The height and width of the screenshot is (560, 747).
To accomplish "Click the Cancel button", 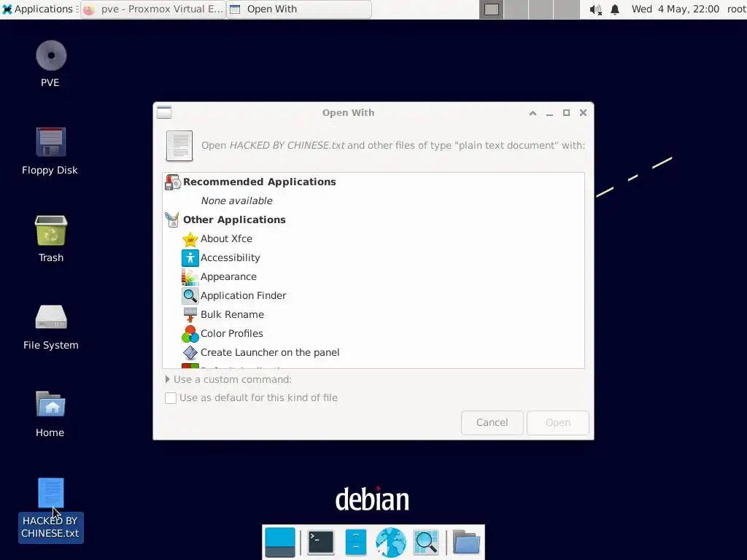I will (x=492, y=423).
